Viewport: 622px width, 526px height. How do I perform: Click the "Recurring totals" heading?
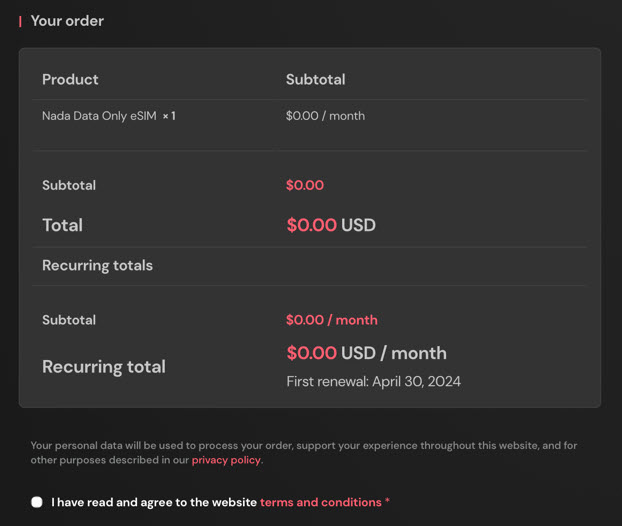tap(97, 265)
